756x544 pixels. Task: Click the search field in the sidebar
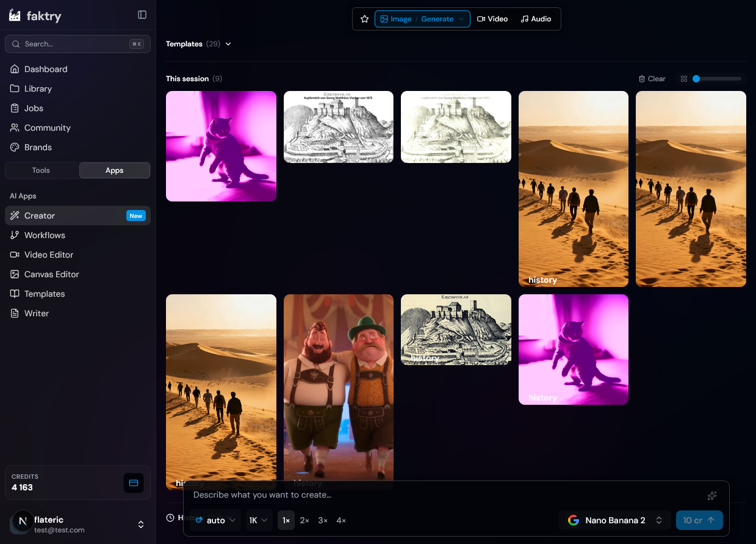click(x=77, y=44)
